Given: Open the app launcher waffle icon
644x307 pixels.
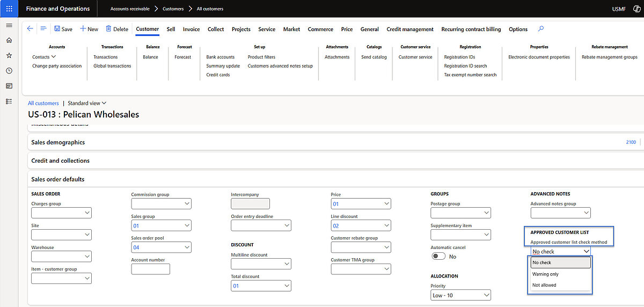Looking at the screenshot, I should pyautogui.click(x=9, y=9).
